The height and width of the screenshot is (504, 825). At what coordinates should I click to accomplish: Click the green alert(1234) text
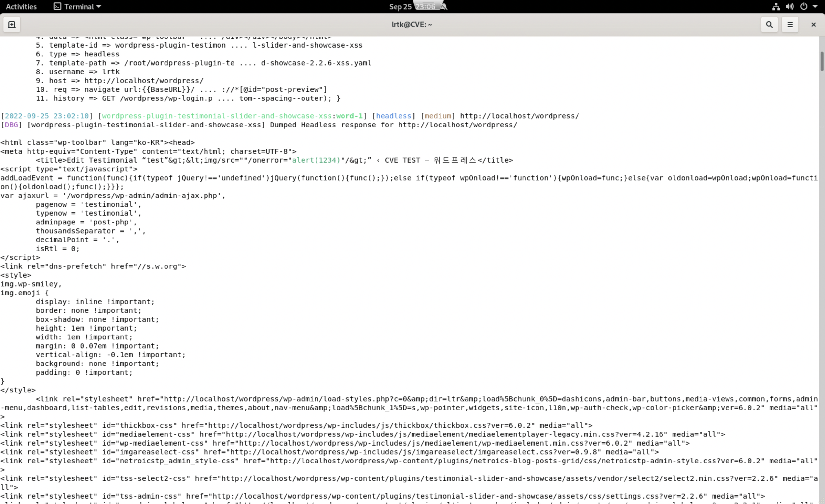click(x=316, y=160)
